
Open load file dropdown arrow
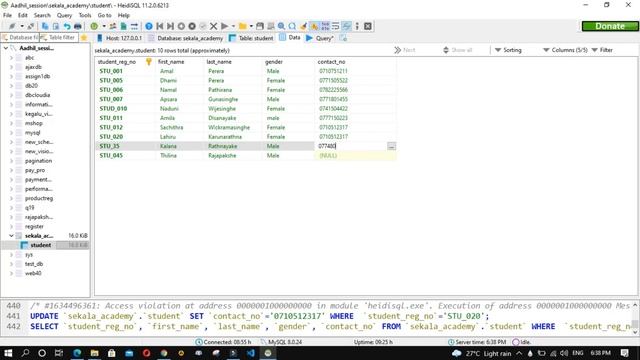pos(251,26)
